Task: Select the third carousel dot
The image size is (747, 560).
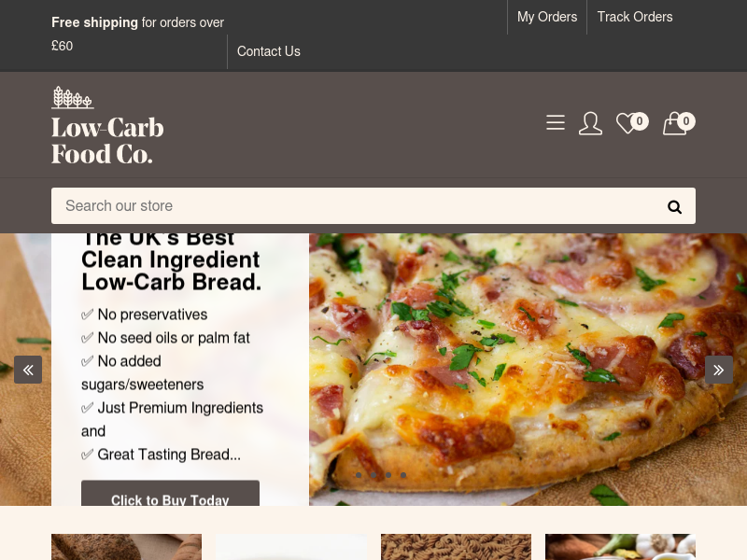Action: pyautogui.click(x=388, y=475)
